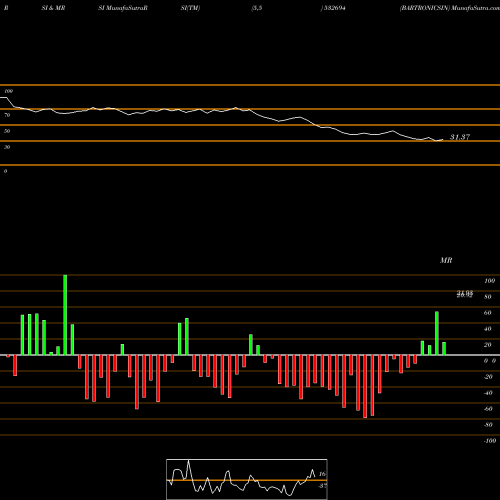Image resolution: width=500 pixels, height=500 pixels.
Task: Click the 30 level label on RSI axis
Action: (x=7, y=147)
